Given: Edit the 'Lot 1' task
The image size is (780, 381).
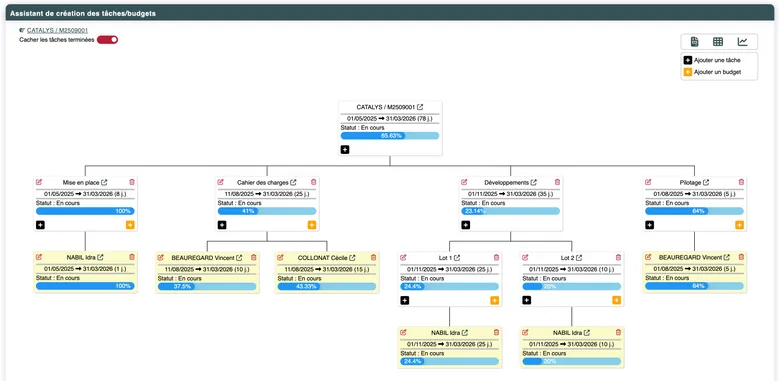Looking at the screenshot, I should tap(403, 257).
